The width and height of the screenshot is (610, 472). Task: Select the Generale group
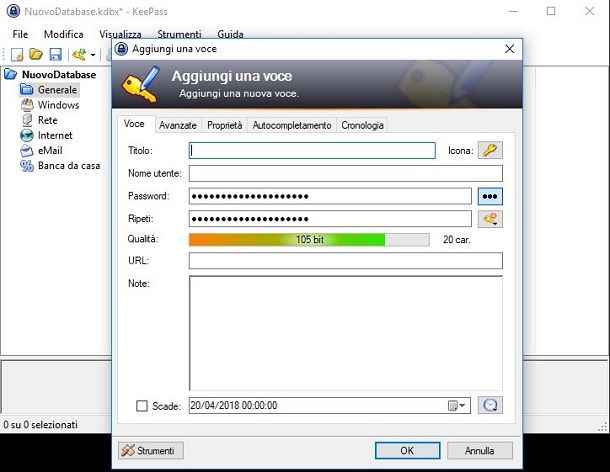(57, 89)
